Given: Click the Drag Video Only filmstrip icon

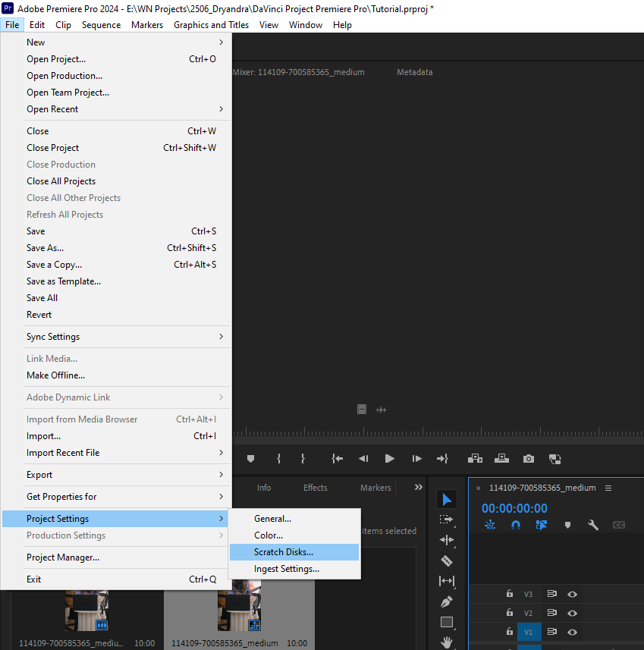Looking at the screenshot, I should point(362,410).
